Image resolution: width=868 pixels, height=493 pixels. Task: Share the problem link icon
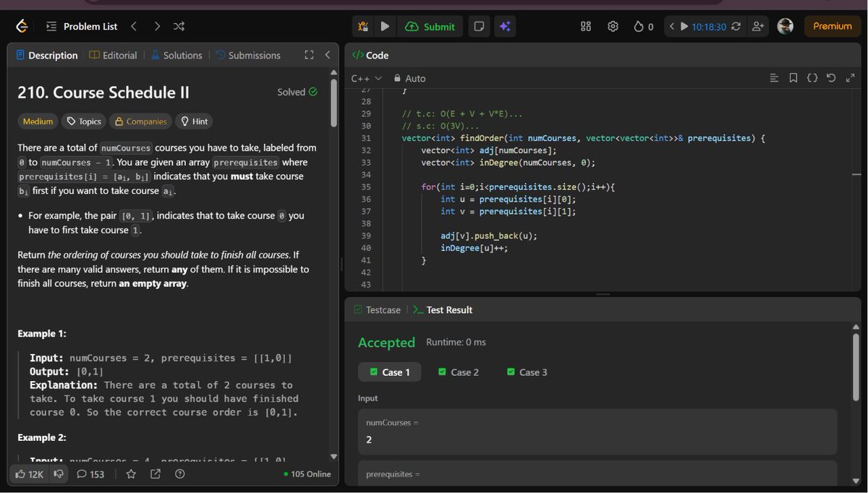pyautogui.click(x=156, y=474)
